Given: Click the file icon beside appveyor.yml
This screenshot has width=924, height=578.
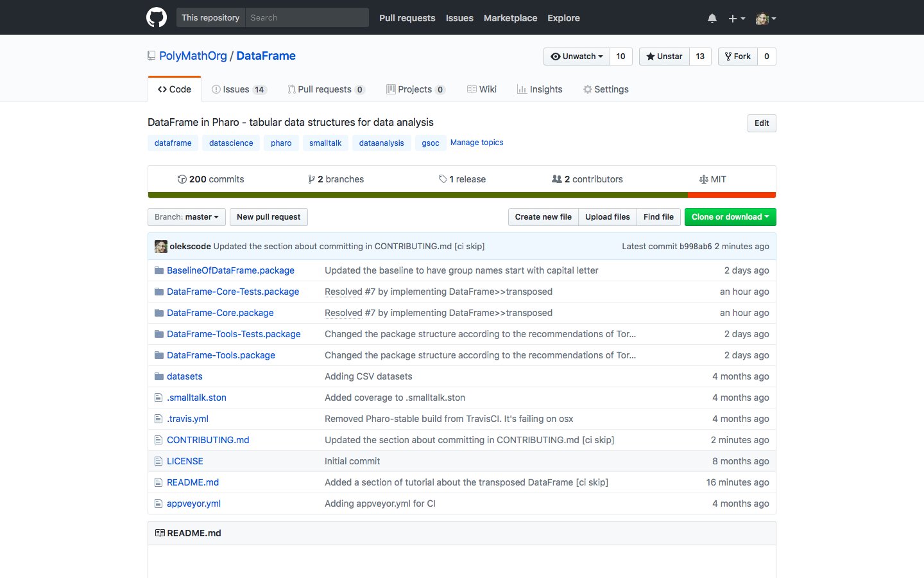Looking at the screenshot, I should click(158, 504).
